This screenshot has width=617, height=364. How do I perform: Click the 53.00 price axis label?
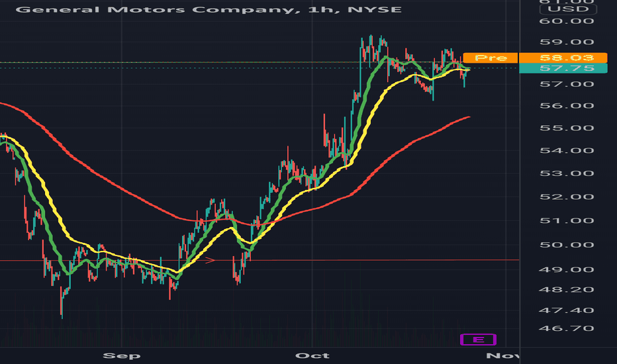click(567, 173)
